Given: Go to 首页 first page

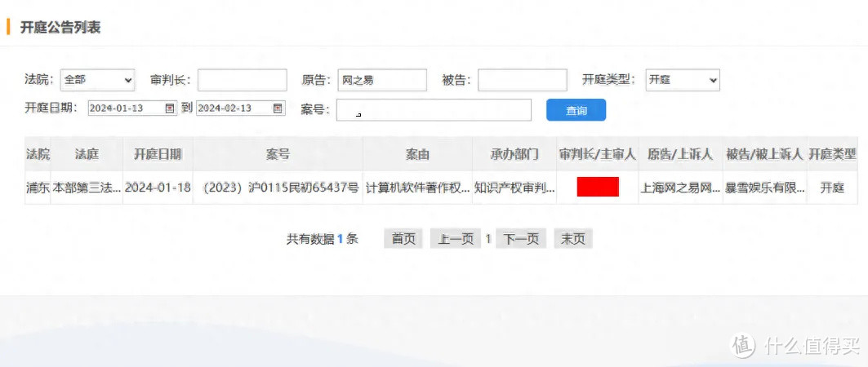Looking at the screenshot, I should 403,239.
